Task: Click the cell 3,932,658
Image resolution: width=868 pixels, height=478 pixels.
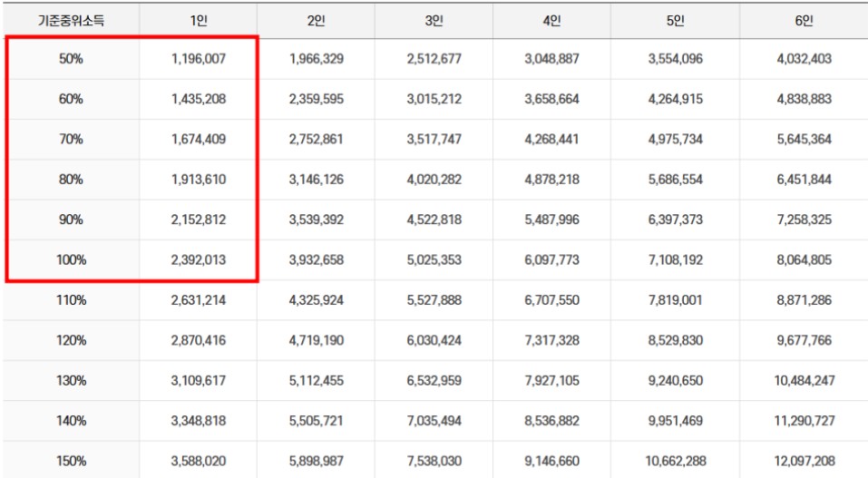Action: (x=316, y=259)
